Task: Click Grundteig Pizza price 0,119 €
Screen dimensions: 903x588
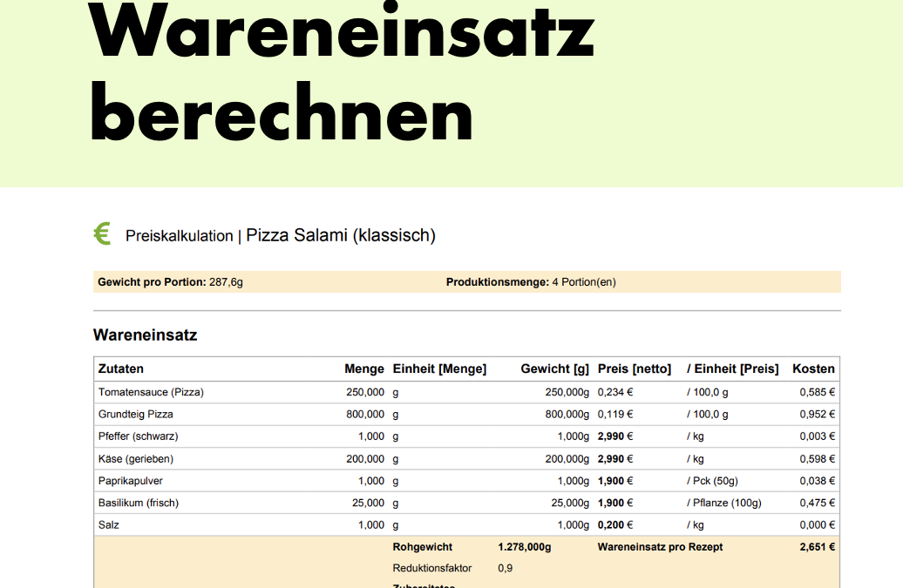Action: pos(615,415)
